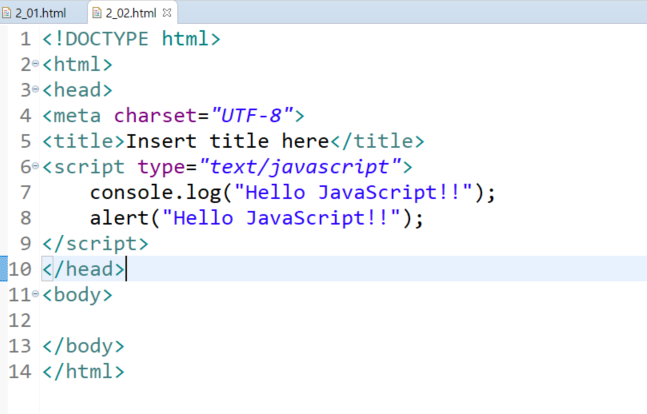Click the opening <html> tag on line 2

(77, 65)
